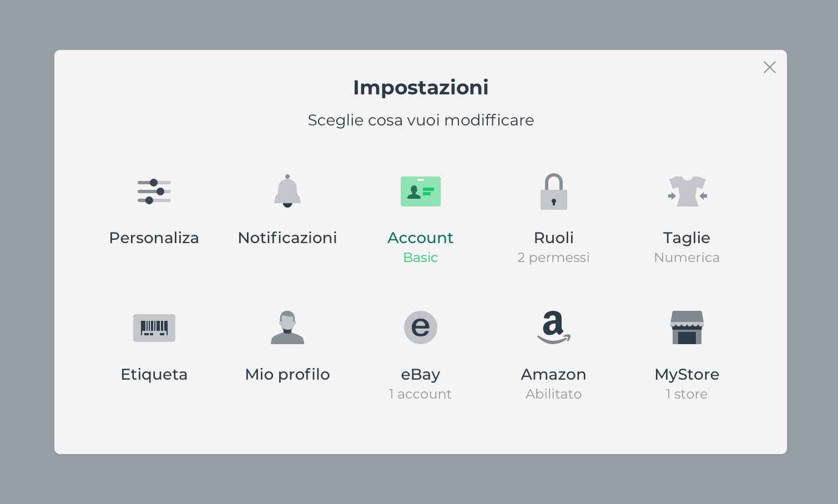Click the Numerica subtitle under Taglie
The width and height of the screenshot is (838, 504).
[x=686, y=258]
